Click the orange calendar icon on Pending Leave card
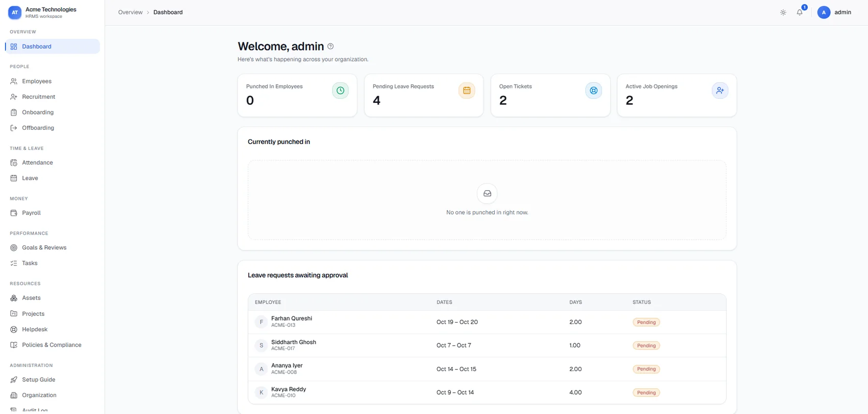This screenshot has height=414, width=868. (x=467, y=90)
